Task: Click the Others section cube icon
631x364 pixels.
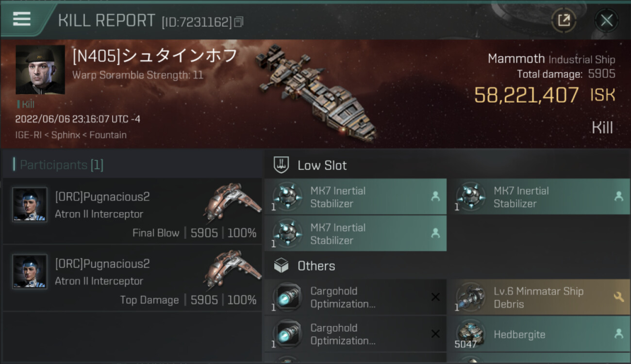Action: click(x=282, y=266)
